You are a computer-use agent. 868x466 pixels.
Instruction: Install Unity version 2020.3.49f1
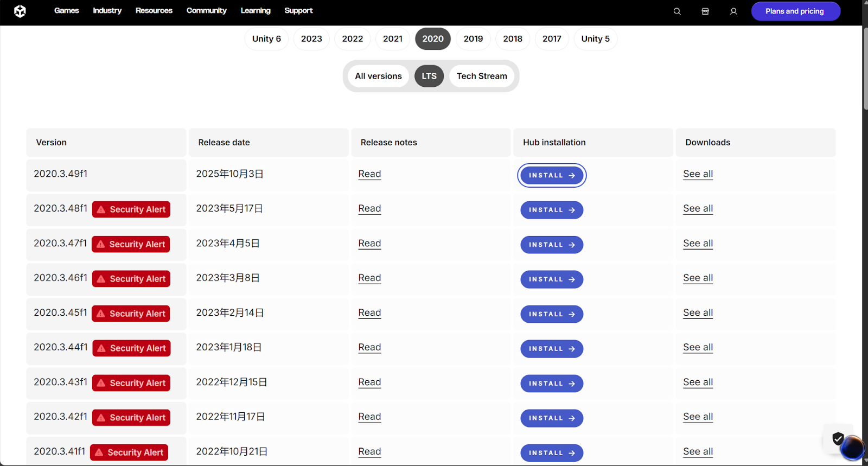552,175
